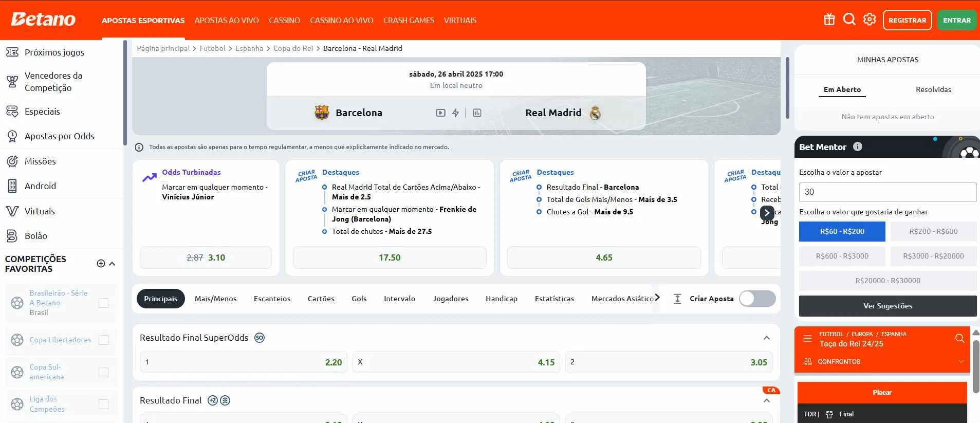
Task: Click SuperOdds SO badge icon
Action: tap(260, 338)
